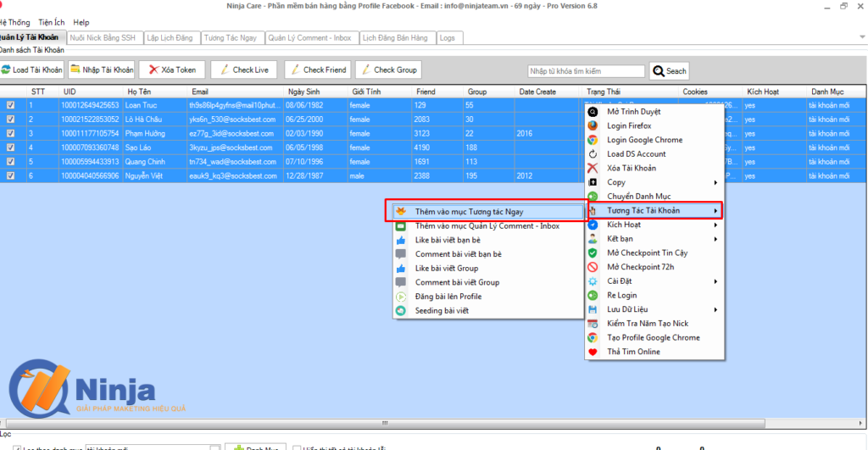Screen dimensions: 868x450
Task: Open the Hệ Thống menu
Action: click(14, 23)
